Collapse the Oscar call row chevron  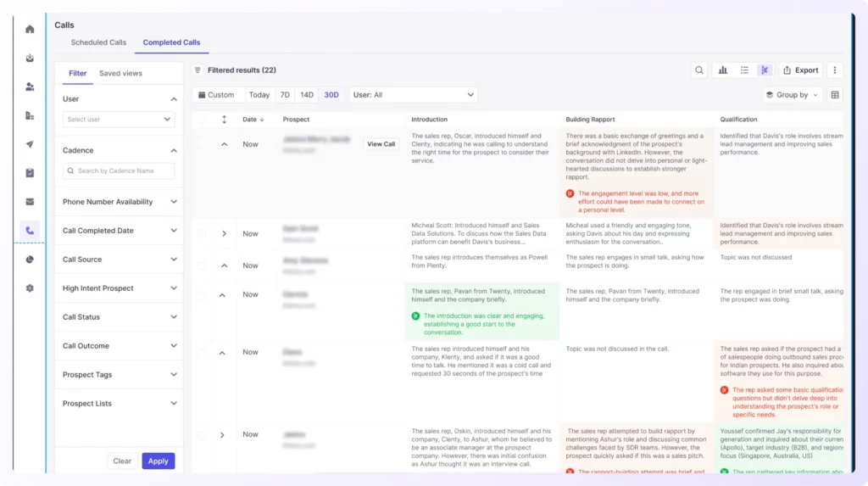tap(224, 144)
